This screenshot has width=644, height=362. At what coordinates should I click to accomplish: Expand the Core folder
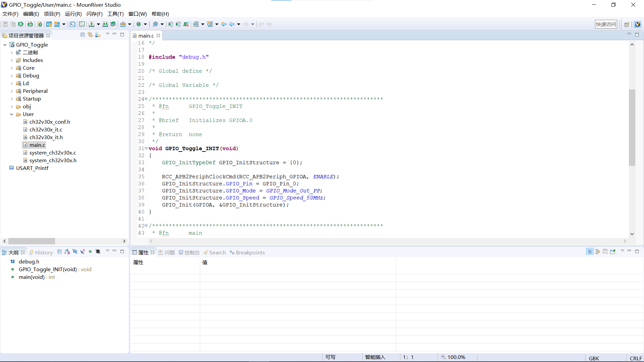pyautogui.click(x=12, y=68)
